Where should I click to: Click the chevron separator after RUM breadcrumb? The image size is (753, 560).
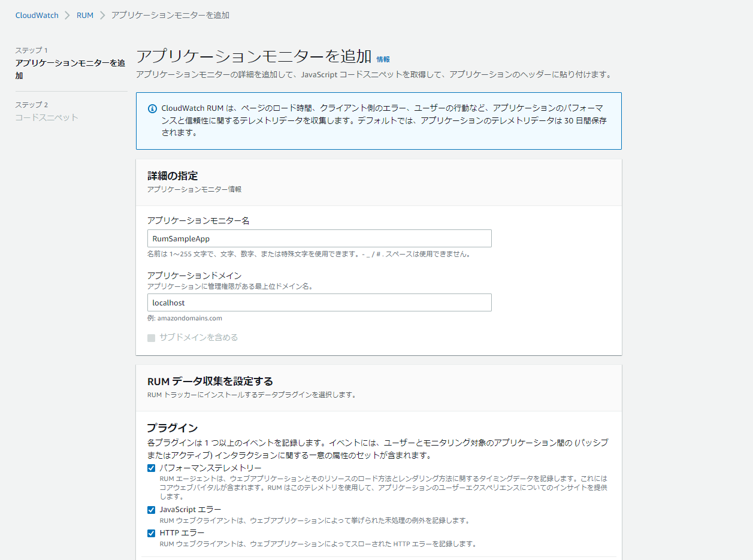pos(102,15)
